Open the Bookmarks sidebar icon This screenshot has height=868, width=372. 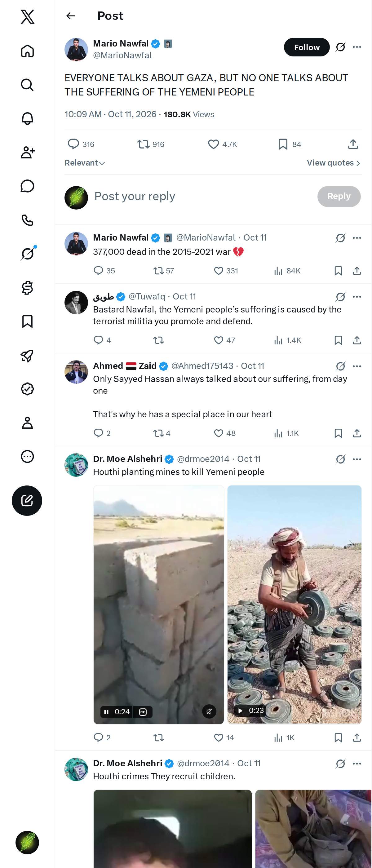(x=27, y=321)
